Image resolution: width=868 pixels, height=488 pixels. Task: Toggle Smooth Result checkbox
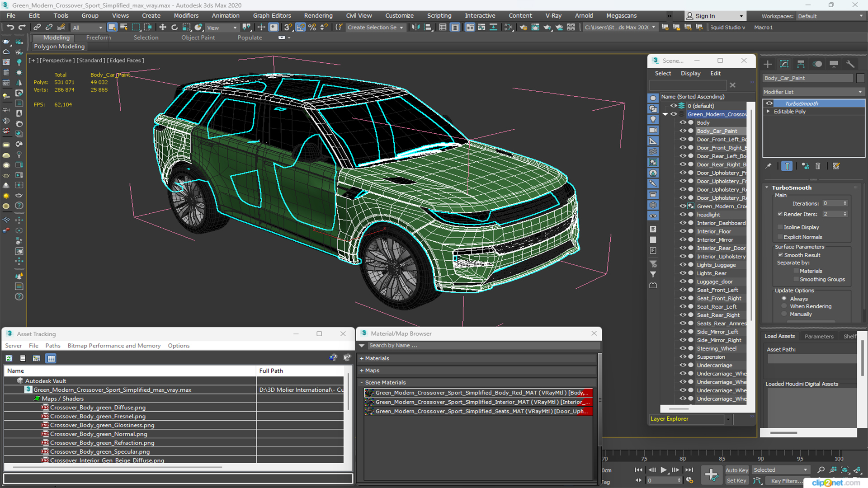click(780, 255)
